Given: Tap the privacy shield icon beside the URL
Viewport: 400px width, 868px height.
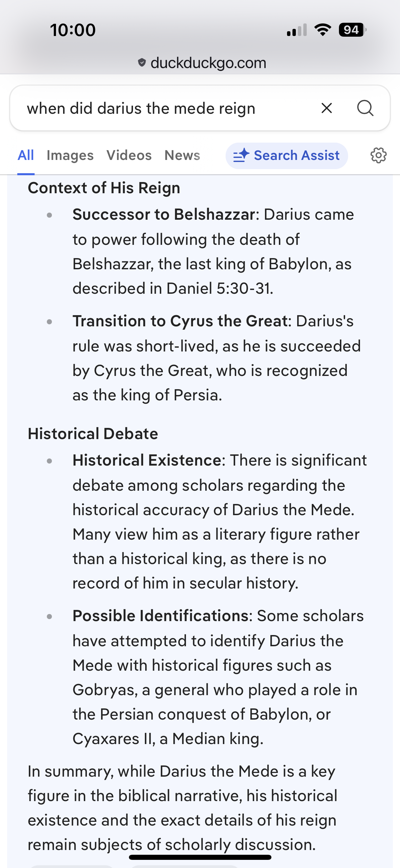Looking at the screenshot, I should pos(142,62).
